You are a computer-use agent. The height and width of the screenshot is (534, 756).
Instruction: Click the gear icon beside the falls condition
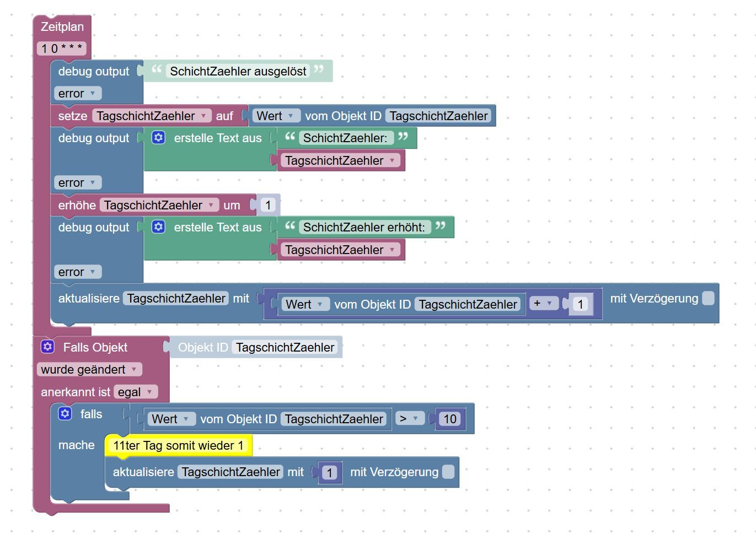[65, 413]
